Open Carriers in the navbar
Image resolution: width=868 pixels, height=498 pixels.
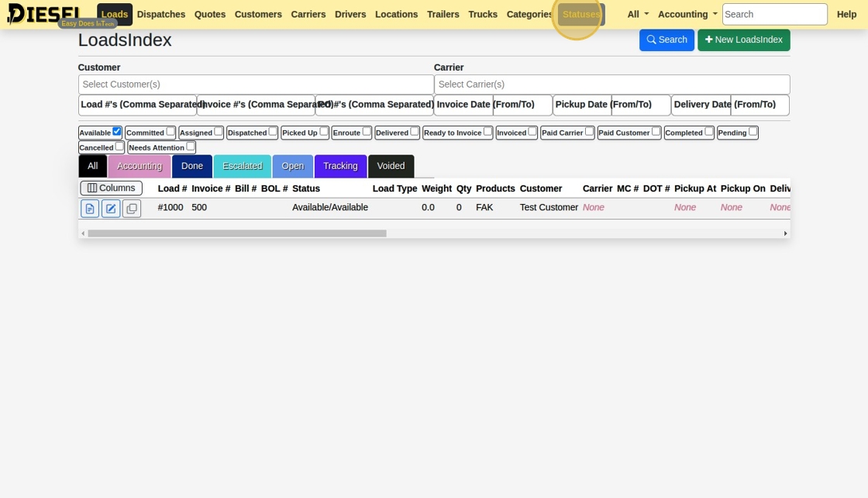click(x=308, y=15)
